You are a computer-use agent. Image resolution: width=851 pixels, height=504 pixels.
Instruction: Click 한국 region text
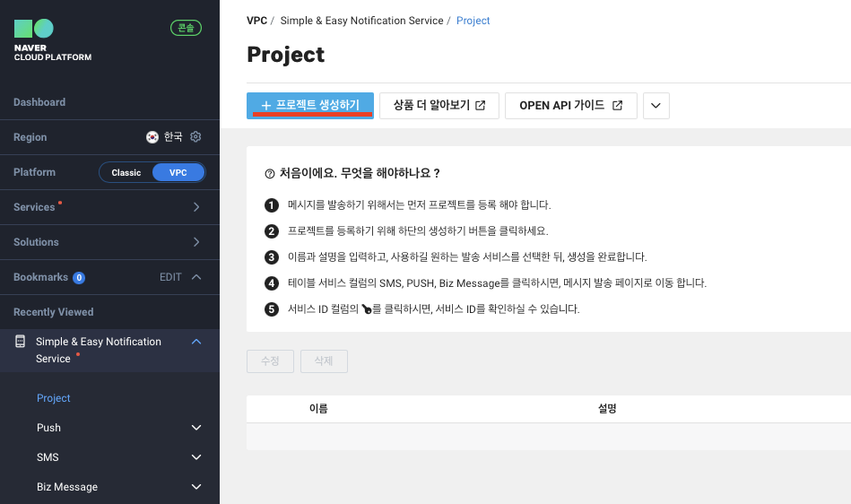point(173,136)
